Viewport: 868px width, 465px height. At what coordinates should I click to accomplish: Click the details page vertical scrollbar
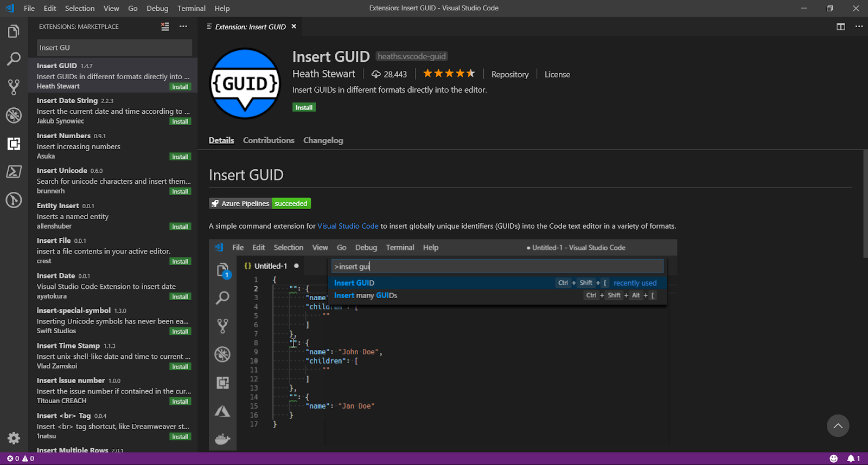click(x=865, y=203)
